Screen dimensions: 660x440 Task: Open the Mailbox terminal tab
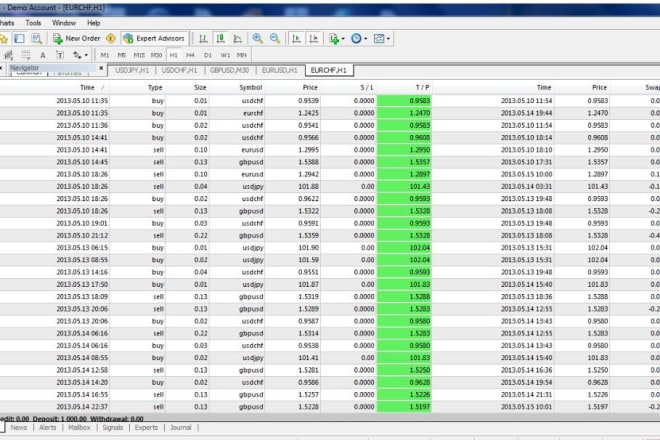[79, 428]
